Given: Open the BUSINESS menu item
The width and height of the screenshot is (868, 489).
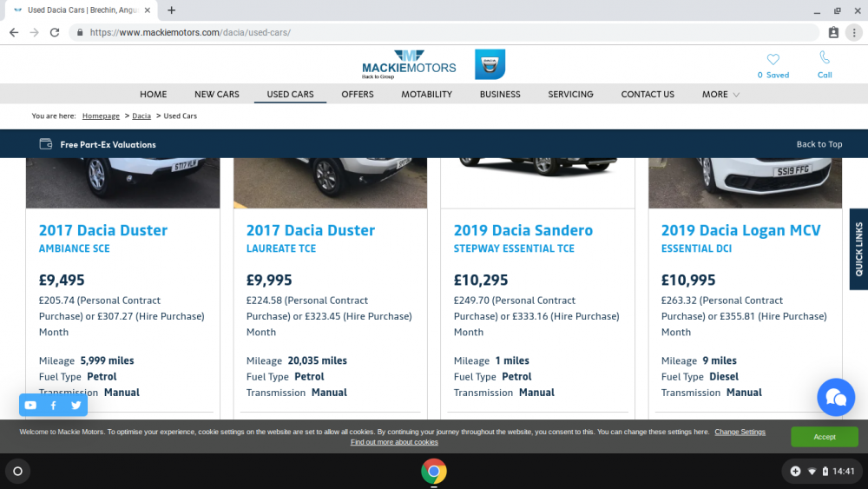Looking at the screenshot, I should click(x=500, y=94).
